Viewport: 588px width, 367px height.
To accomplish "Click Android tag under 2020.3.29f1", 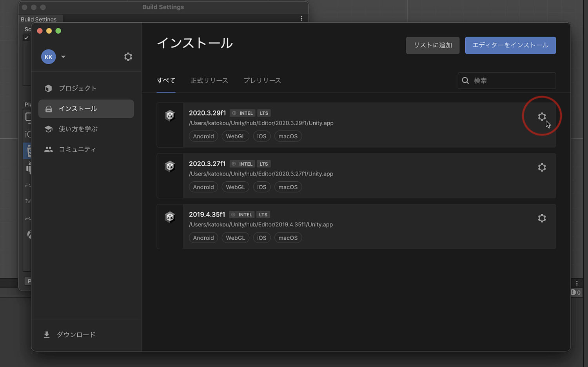I will click(203, 136).
